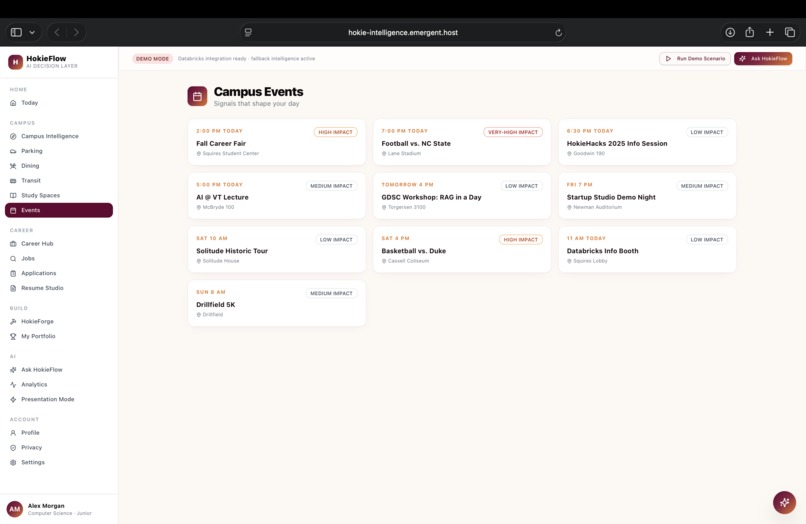Image resolution: width=806 pixels, height=524 pixels.
Task: Select the Dining sidebar item
Action: coord(59,166)
